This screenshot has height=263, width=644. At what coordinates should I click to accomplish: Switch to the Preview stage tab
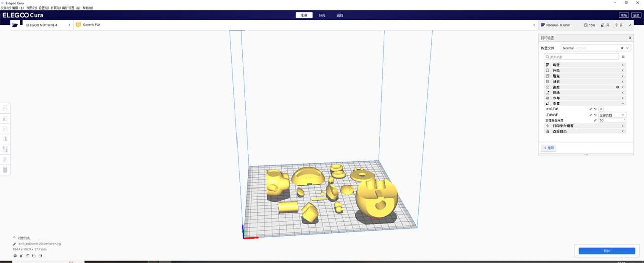[322, 15]
